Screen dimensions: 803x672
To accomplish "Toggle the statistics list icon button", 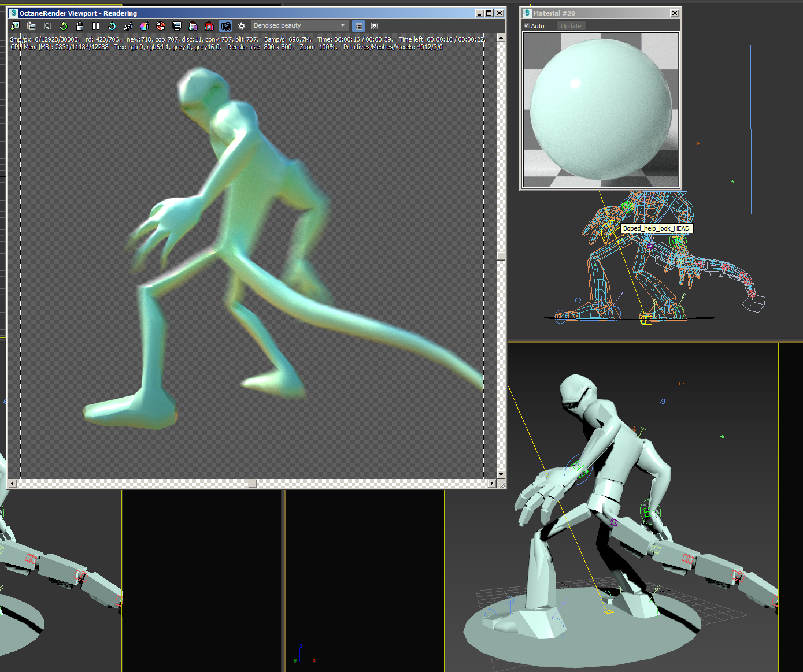I will click(359, 26).
